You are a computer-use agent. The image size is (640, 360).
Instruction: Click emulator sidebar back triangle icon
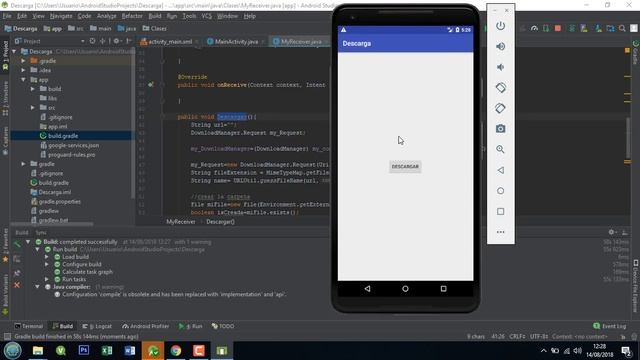point(500,170)
